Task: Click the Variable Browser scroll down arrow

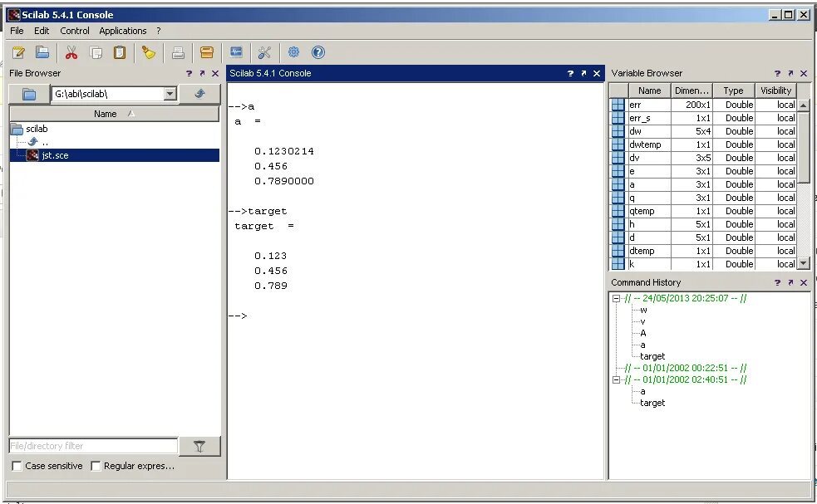Action: pyautogui.click(x=804, y=263)
